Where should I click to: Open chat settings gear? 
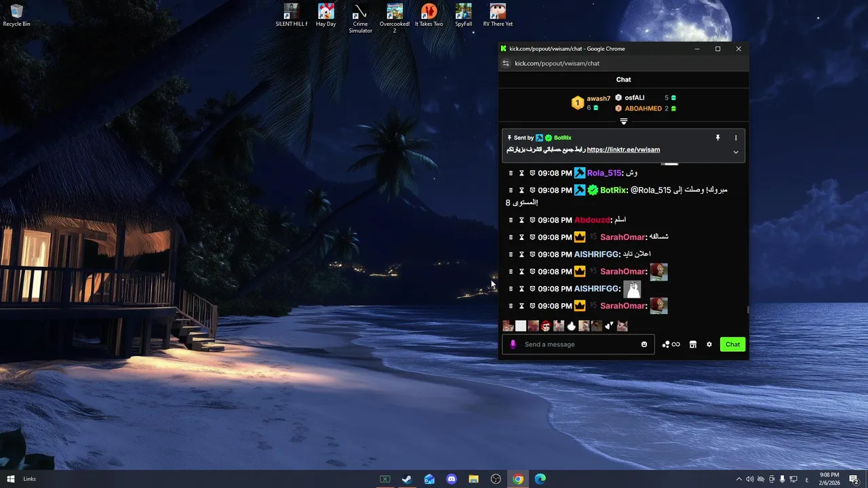pyautogui.click(x=709, y=344)
